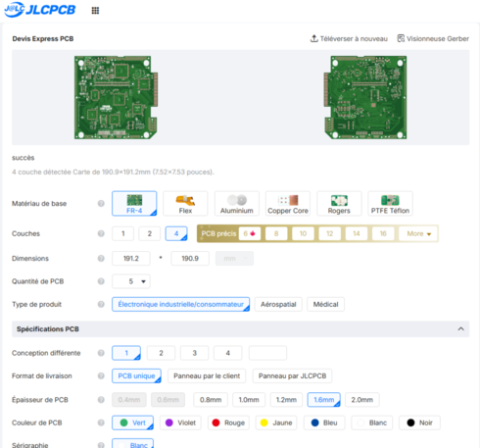Click the Gerber viewer icon
The height and width of the screenshot is (448, 480).
401,38
